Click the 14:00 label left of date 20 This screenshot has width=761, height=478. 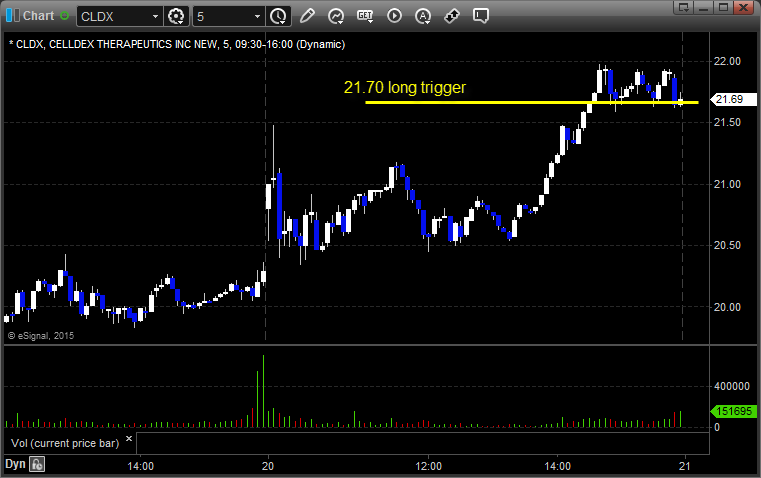(140, 466)
